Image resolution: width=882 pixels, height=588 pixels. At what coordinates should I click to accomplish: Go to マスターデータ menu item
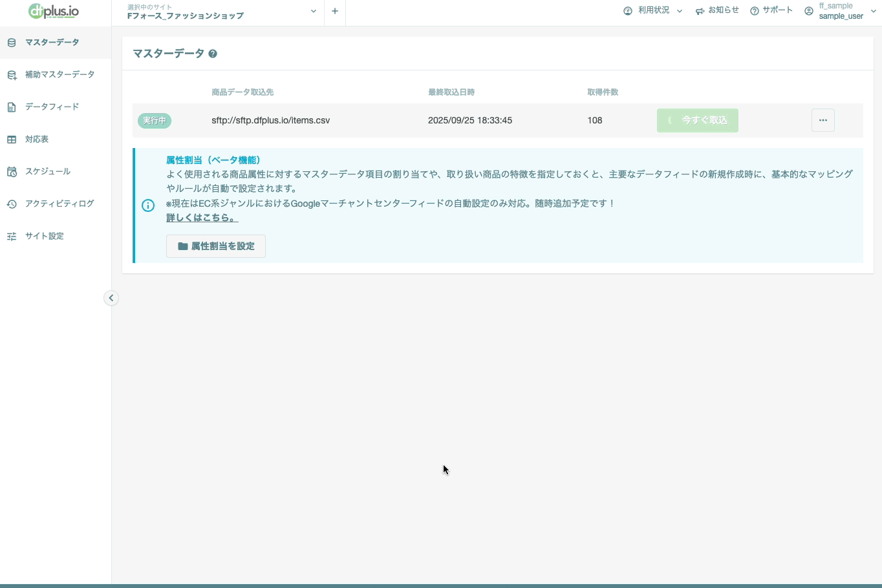56,43
